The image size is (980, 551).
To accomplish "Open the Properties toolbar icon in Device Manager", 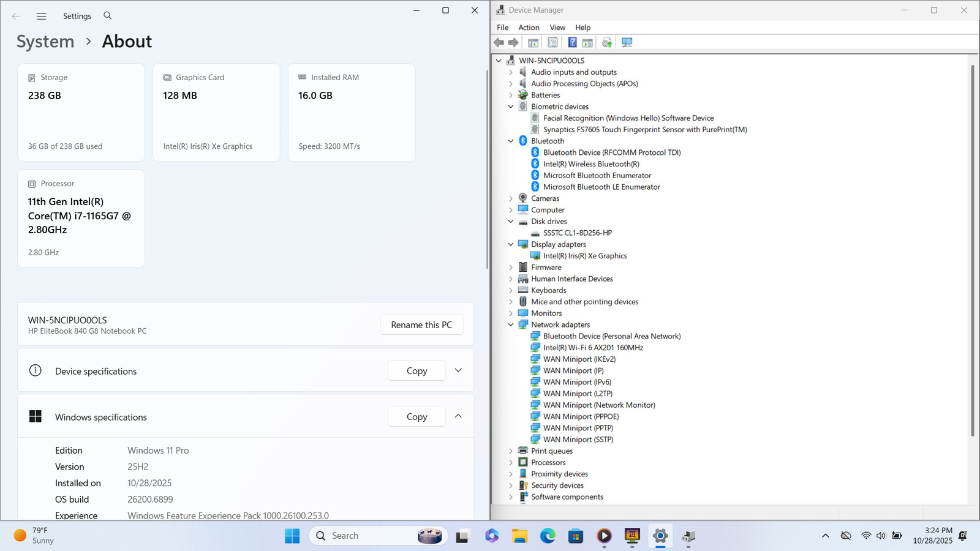I will click(x=552, y=42).
